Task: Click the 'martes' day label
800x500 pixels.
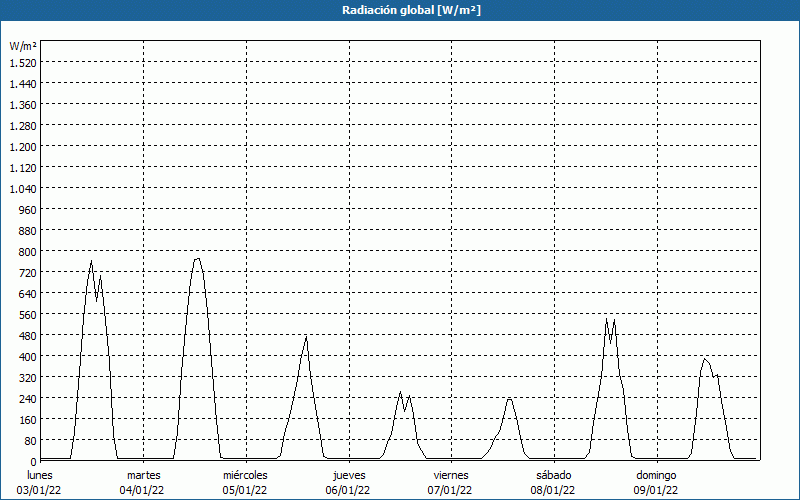Action: (x=143, y=475)
